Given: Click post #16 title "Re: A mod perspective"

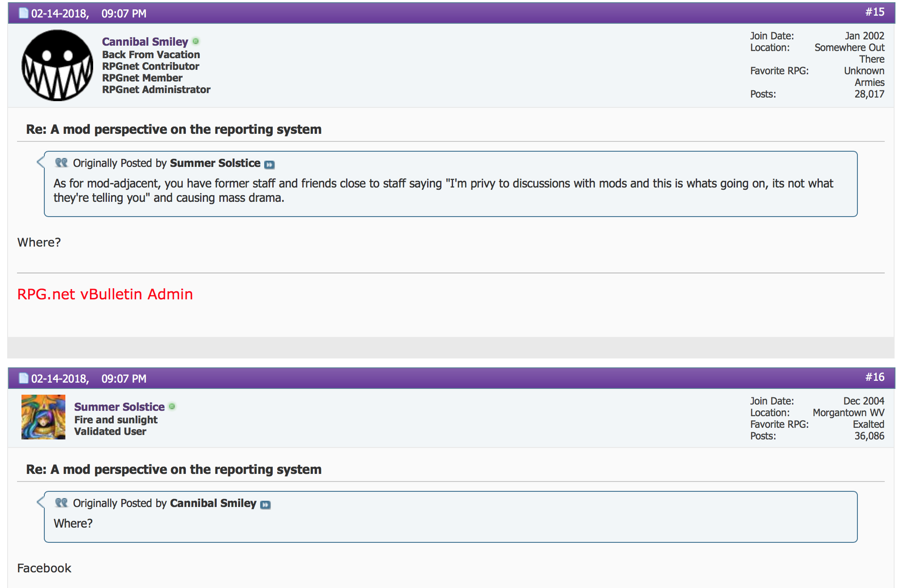Looking at the screenshot, I should [x=174, y=469].
